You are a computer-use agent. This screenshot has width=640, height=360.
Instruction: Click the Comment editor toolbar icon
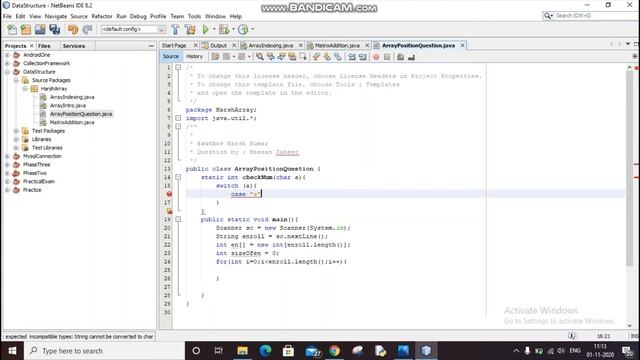[x=400, y=57]
